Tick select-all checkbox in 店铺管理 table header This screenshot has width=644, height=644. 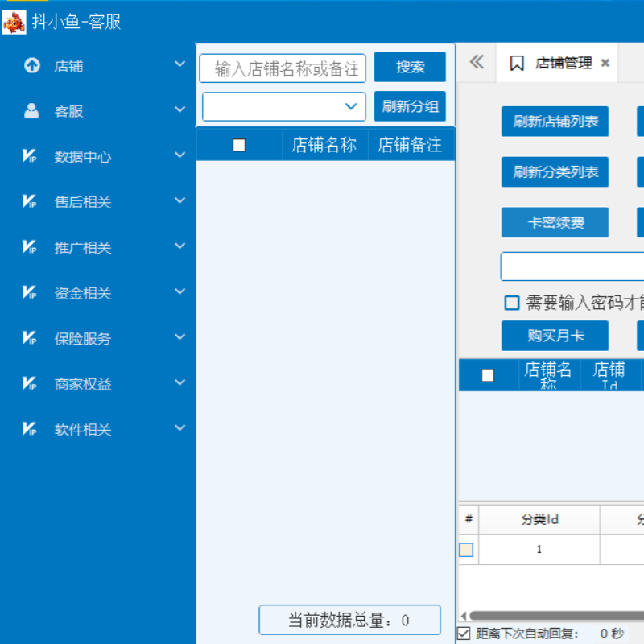click(x=488, y=375)
